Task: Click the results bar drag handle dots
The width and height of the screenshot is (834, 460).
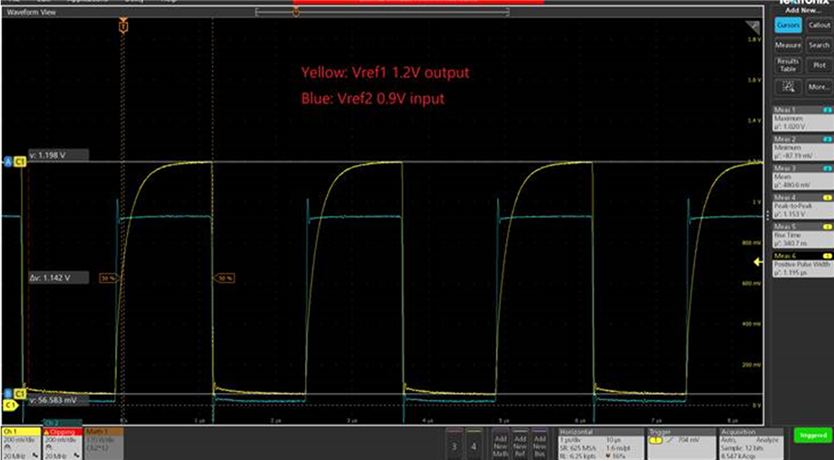Action: (768, 215)
